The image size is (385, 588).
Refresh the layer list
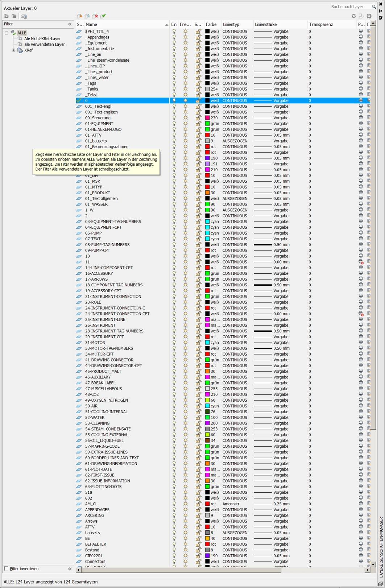[353, 16]
